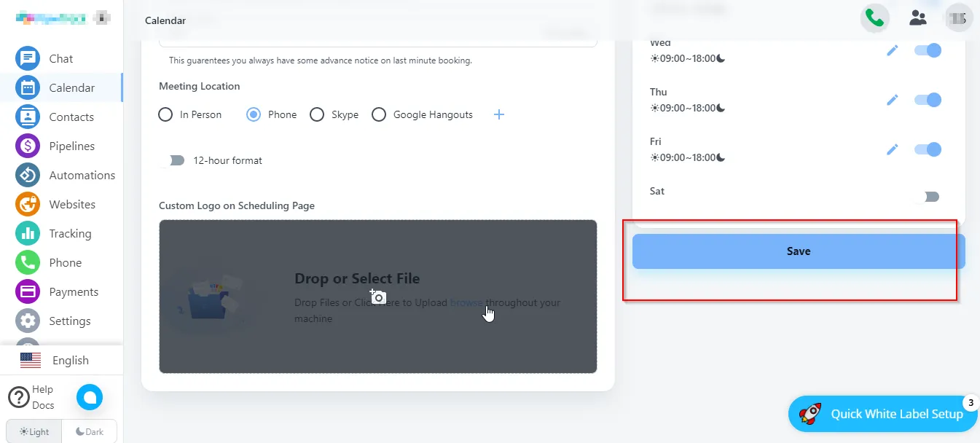
Task: Click the Calendar page title in header
Action: 165,20
